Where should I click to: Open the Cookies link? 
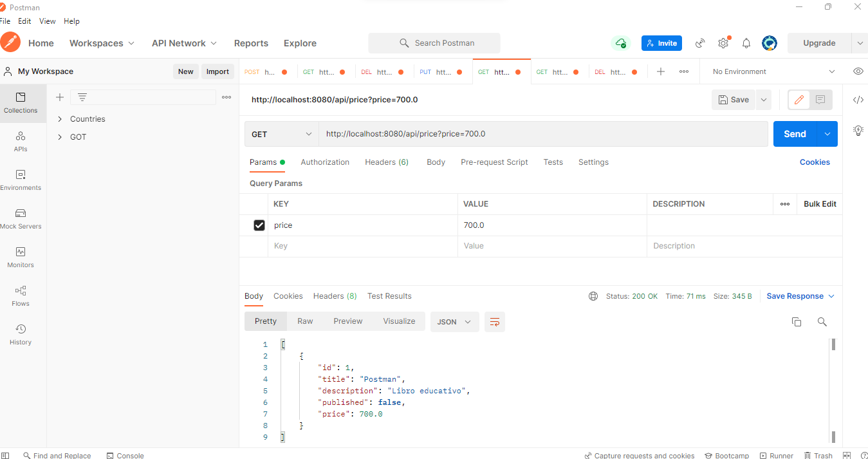tap(815, 162)
